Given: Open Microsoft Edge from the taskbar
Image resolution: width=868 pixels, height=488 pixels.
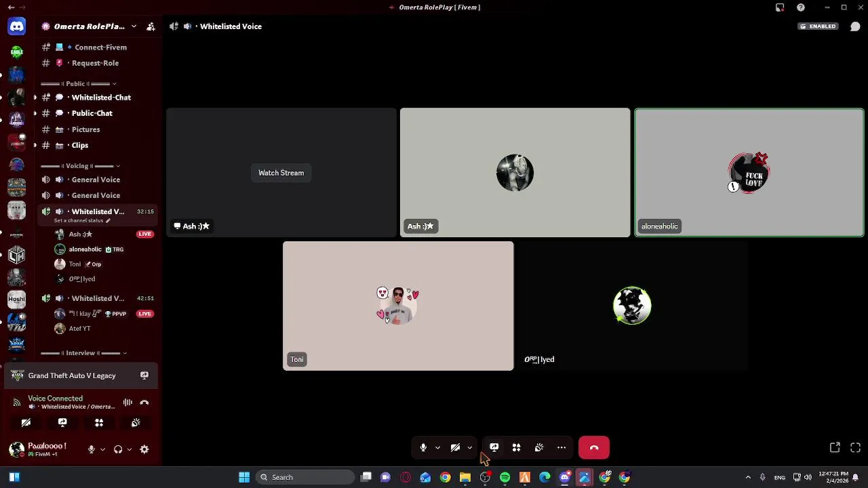Looking at the screenshot, I should tap(545, 477).
